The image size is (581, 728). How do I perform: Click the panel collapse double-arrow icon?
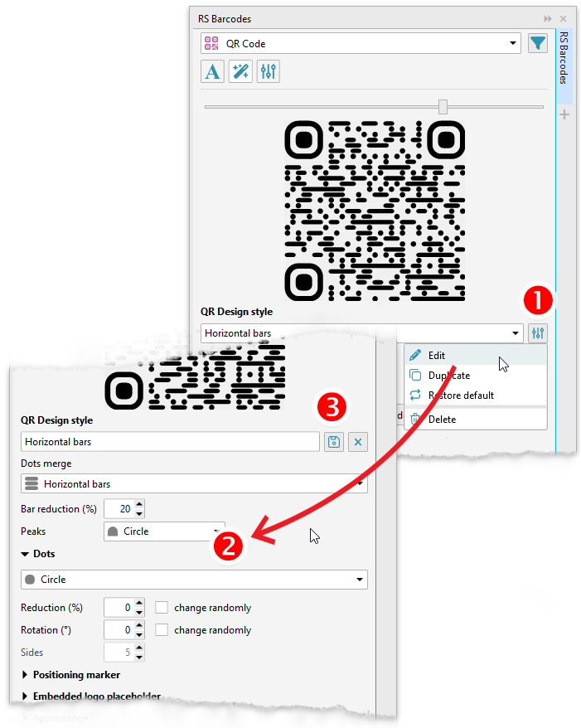(548, 18)
